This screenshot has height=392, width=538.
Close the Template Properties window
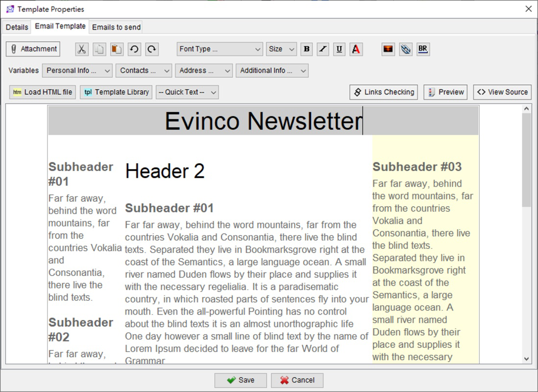coord(528,9)
